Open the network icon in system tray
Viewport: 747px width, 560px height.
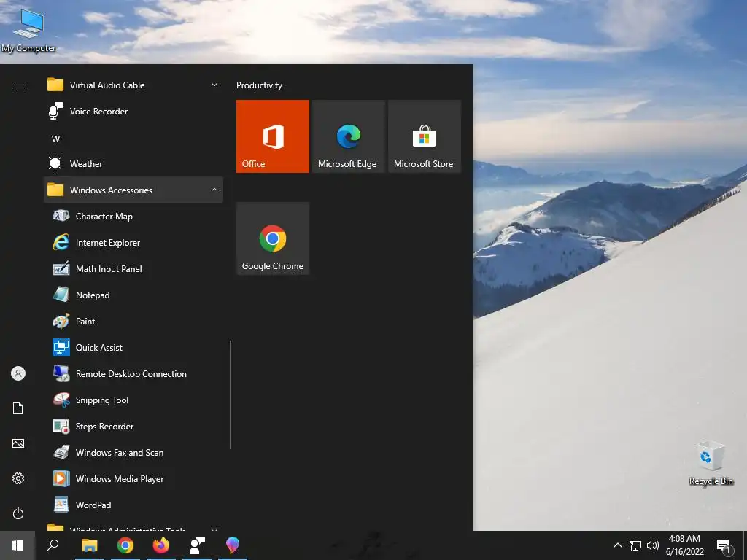tap(635, 545)
